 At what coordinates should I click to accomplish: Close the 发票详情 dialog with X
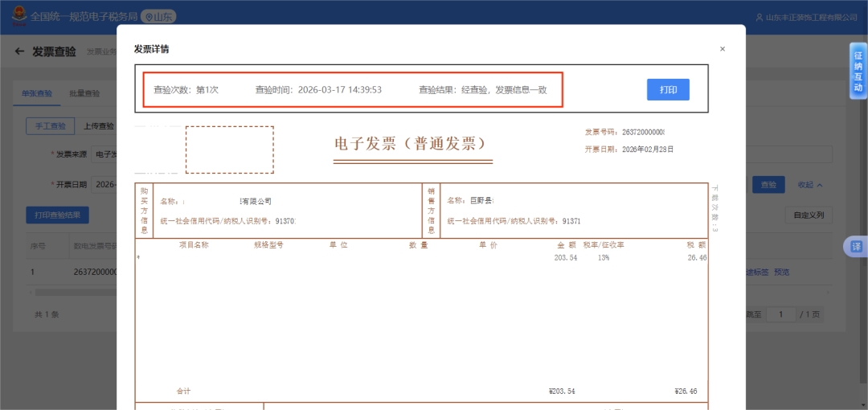pos(722,49)
